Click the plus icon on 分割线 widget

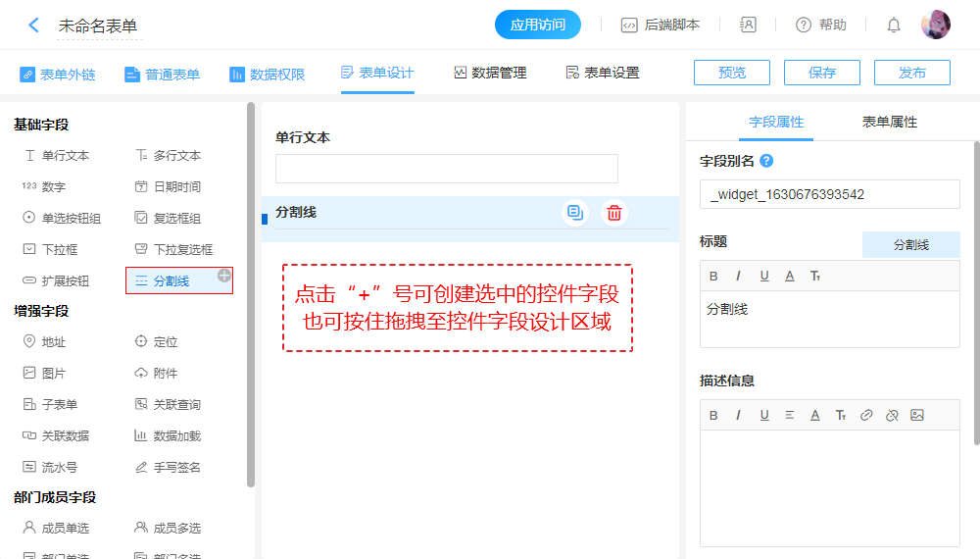coord(224,276)
